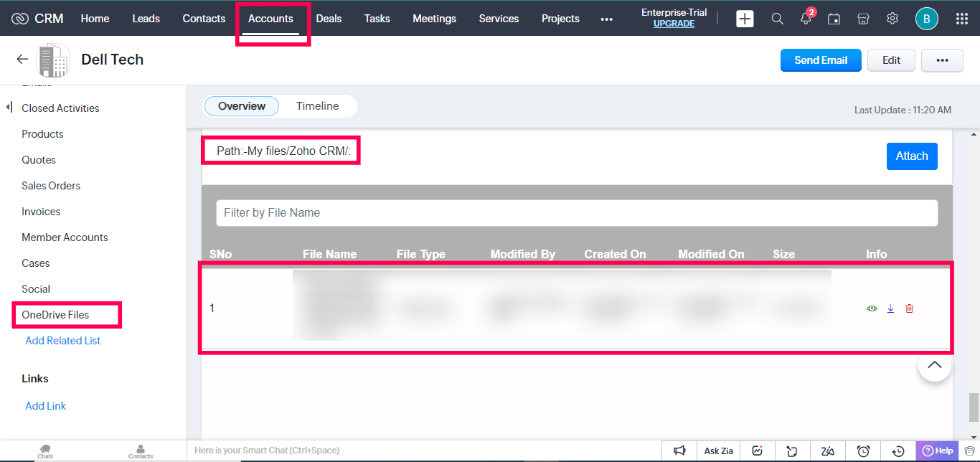980x462 pixels.
Task: Open the Contacts icon in bottom bar
Action: coord(141,451)
